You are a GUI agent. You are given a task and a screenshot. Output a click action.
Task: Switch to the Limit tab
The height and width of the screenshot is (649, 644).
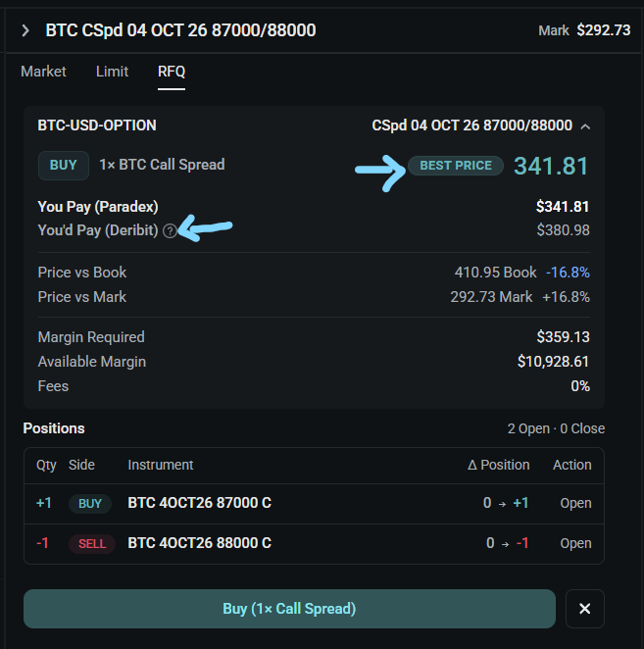tap(112, 72)
